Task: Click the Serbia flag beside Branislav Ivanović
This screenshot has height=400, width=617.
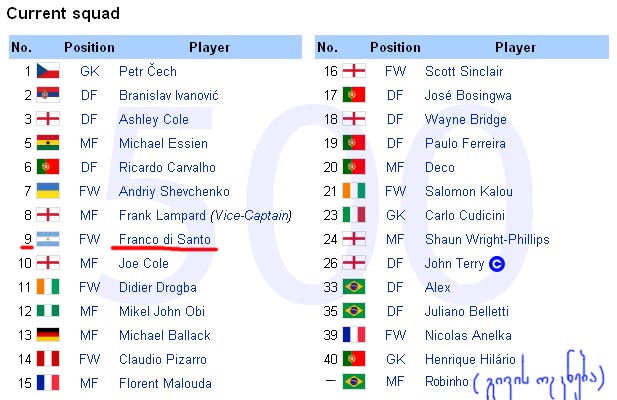Action: [48, 95]
